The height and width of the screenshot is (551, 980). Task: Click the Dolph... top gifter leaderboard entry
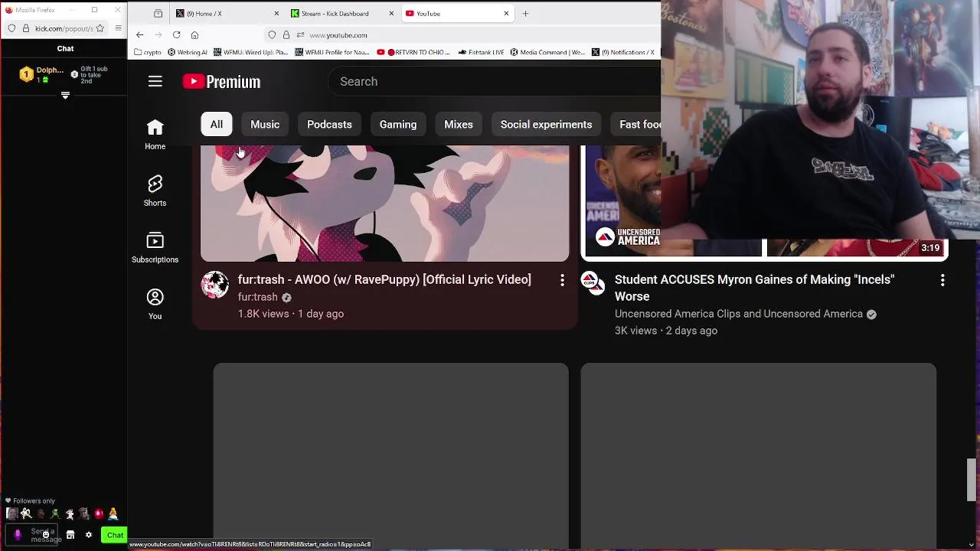(x=42, y=74)
